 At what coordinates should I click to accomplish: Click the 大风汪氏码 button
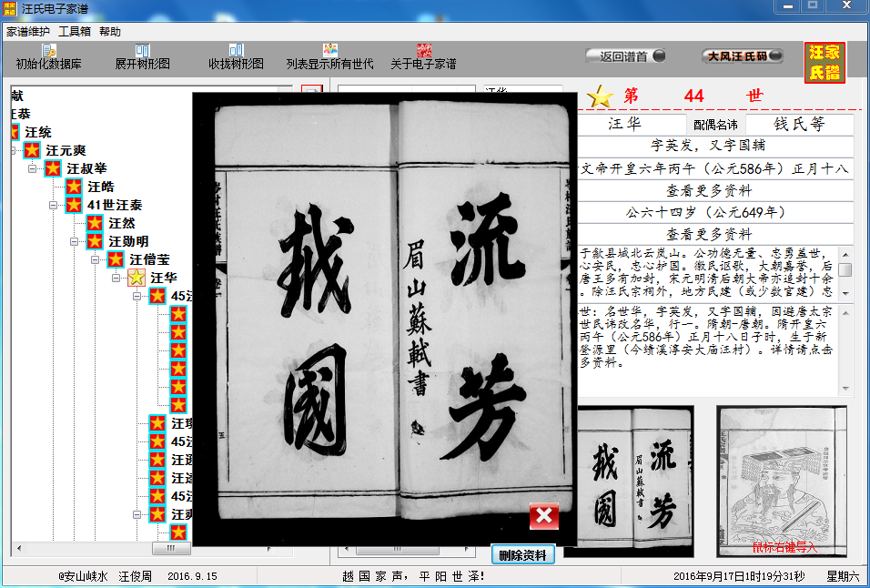743,55
